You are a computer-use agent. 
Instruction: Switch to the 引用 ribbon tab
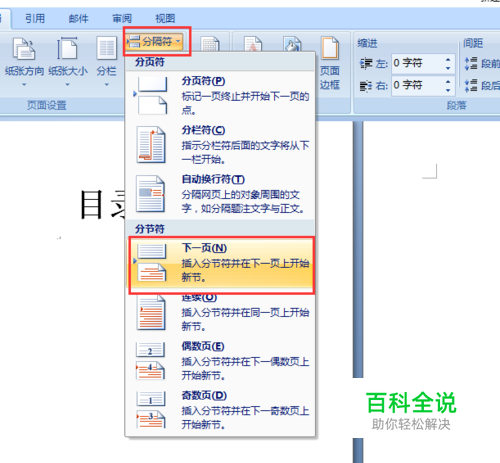click(x=35, y=18)
